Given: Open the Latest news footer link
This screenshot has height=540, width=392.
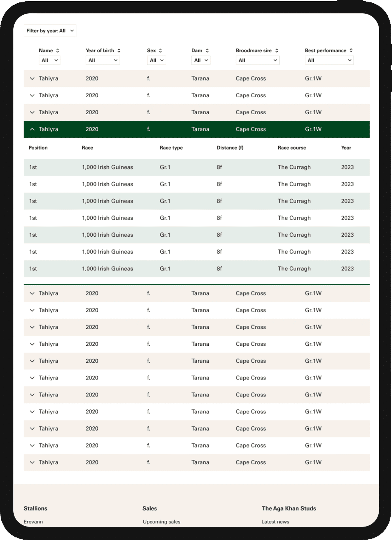Looking at the screenshot, I should pos(275,522).
